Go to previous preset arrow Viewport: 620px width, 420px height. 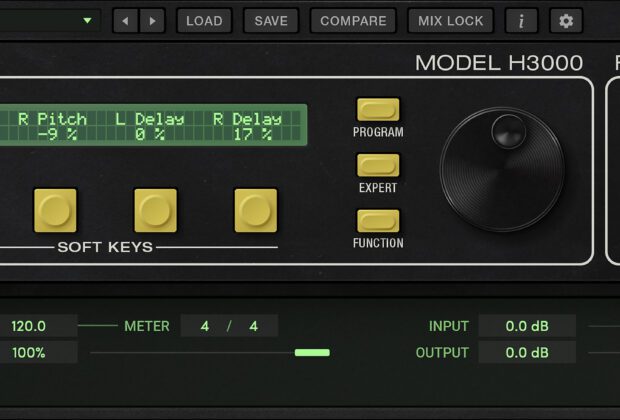pos(125,21)
